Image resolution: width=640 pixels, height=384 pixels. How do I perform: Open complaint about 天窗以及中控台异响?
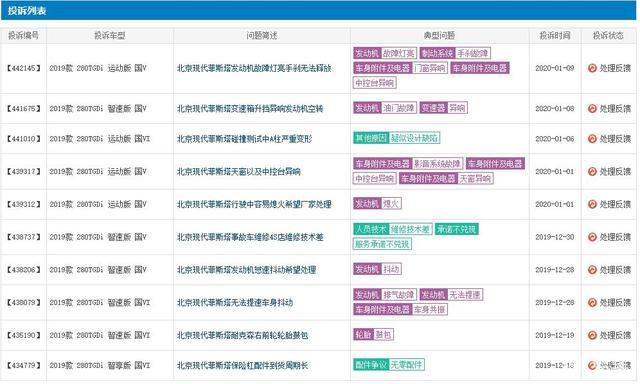pyautogui.click(x=239, y=171)
